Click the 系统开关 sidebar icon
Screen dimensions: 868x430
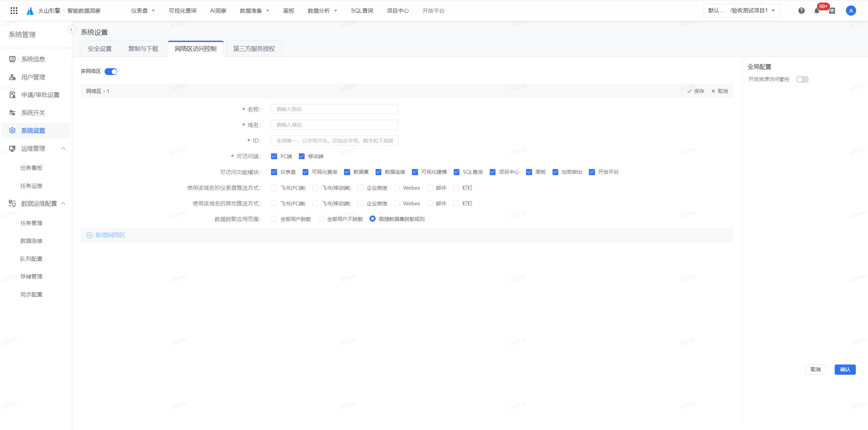[12, 113]
